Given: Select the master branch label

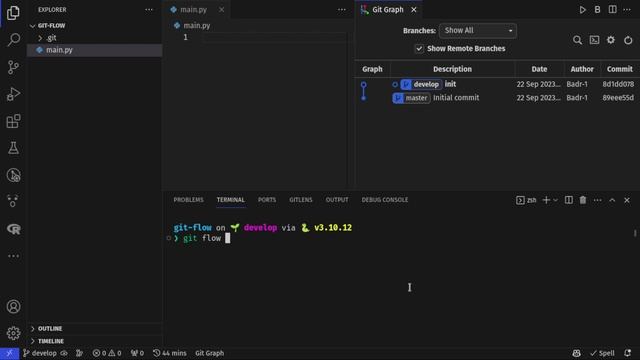Looking at the screenshot, I should (x=411, y=98).
